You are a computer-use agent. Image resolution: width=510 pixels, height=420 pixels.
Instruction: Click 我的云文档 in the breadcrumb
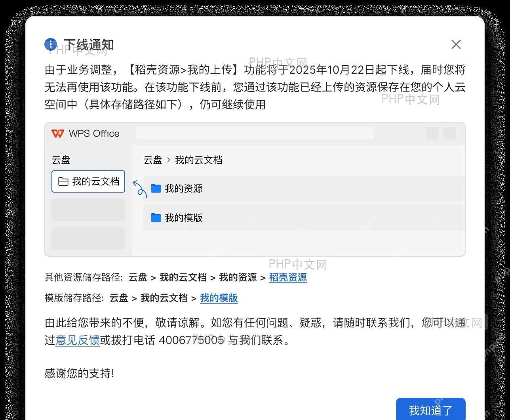click(199, 160)
